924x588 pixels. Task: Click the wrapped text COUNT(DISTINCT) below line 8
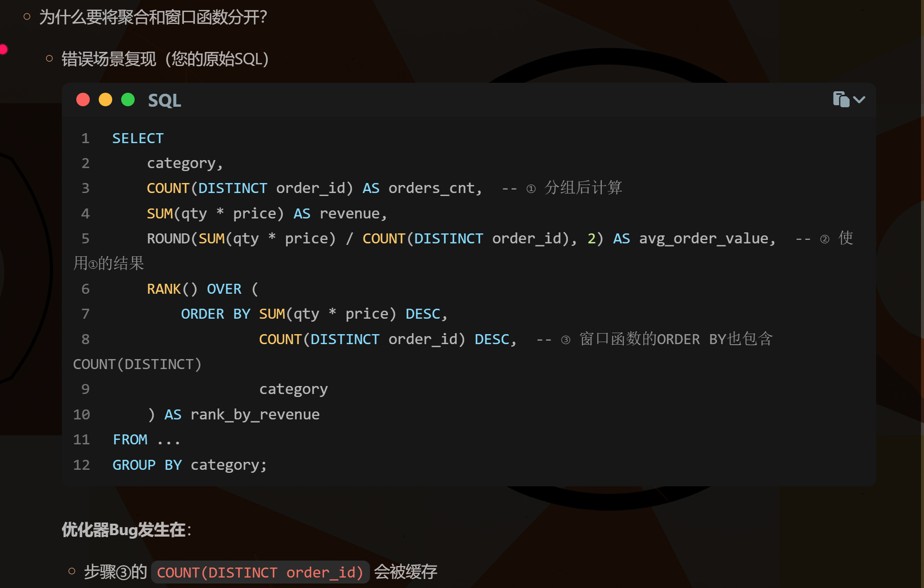pyautogui.click(x=137, y=364)
